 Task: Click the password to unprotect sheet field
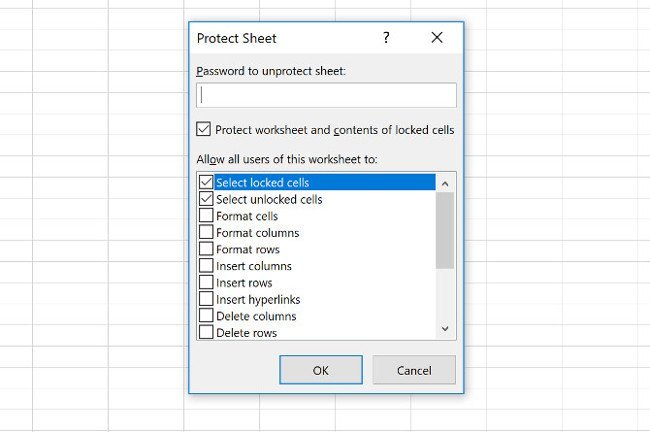[x=327, y=95]
